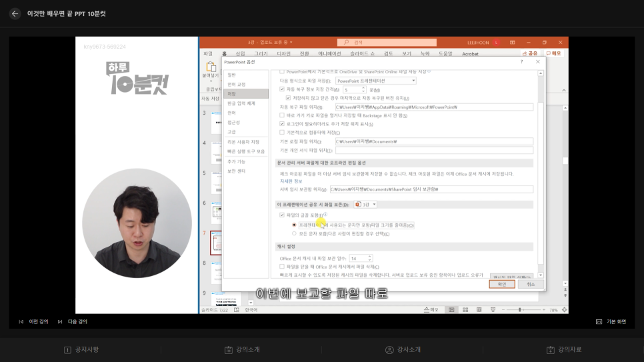Open the 애니메이션 ribbon tab
The width and height of the screenshot is (644, 362).
click(329, 54)
